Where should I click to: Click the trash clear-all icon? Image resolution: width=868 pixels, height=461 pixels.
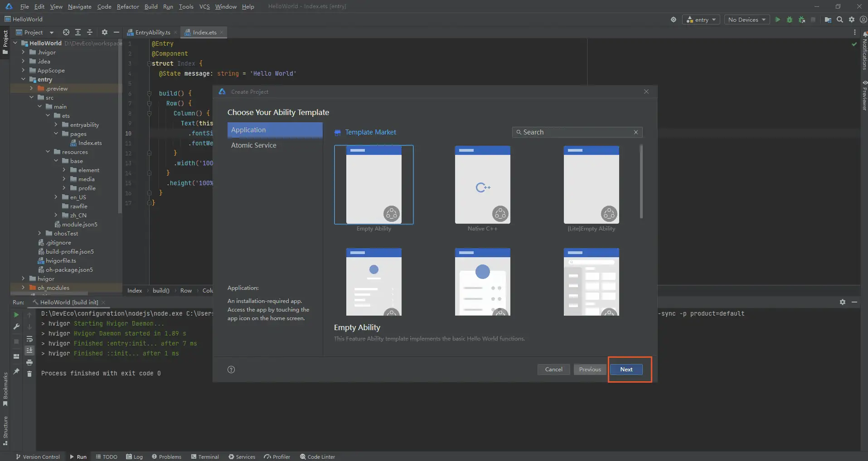(29, 374)
